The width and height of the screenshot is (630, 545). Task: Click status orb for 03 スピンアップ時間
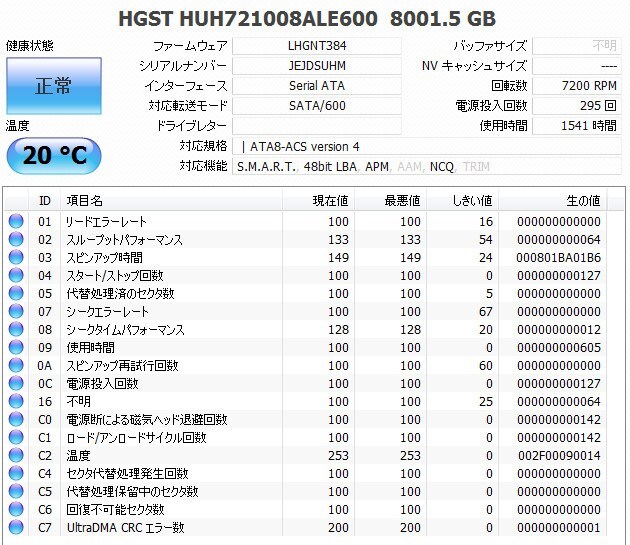coord(16,257)
